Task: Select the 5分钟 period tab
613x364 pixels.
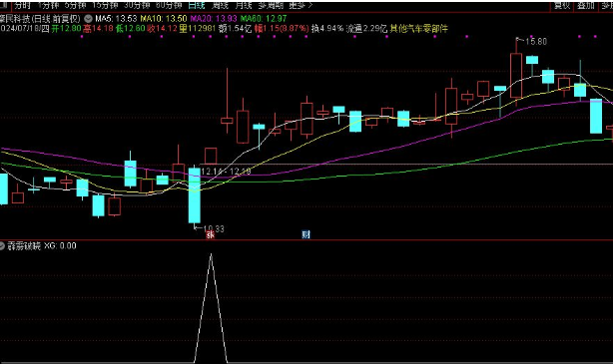Action: [76, 5]
